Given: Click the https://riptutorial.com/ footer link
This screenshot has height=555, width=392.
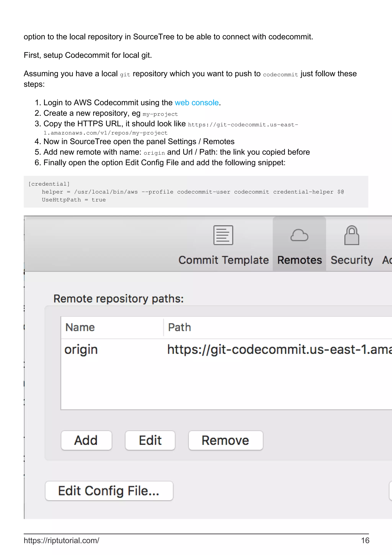Looking at the screenshot, I should tap(61, 540).
